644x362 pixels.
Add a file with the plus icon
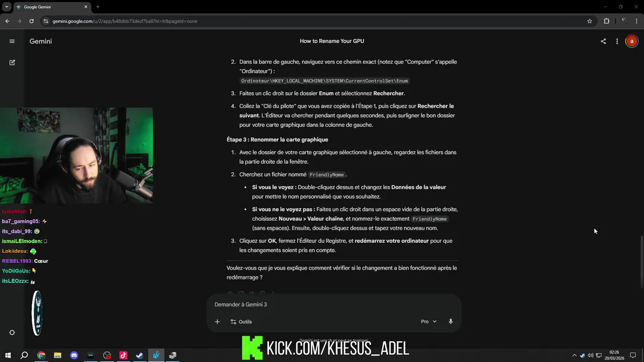coord(217,322)
